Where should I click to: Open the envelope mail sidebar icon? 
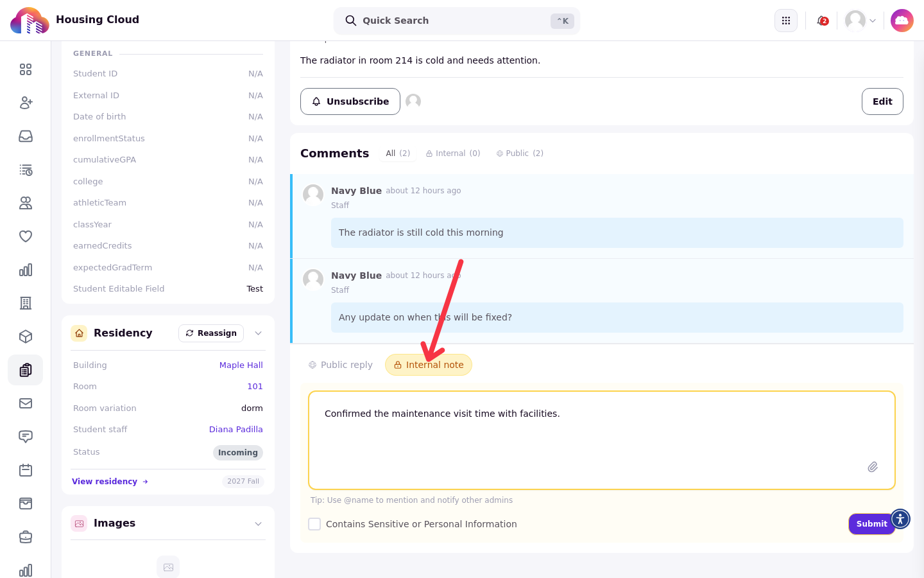[x=26, y=403]
